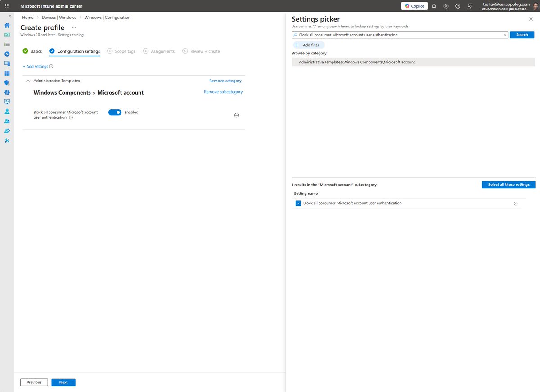Open Agents icon in sidebar
This screenshot has width=540, height=392.
coord(7,92)
